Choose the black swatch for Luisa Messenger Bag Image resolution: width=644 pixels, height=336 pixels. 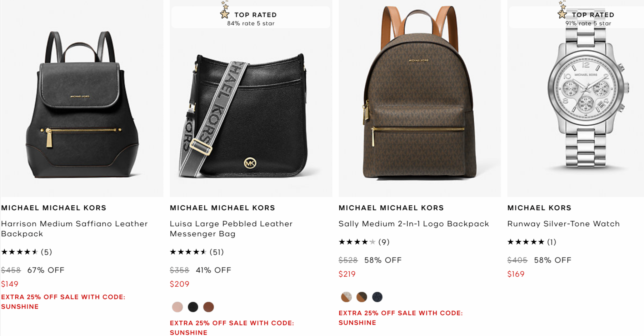193,307
